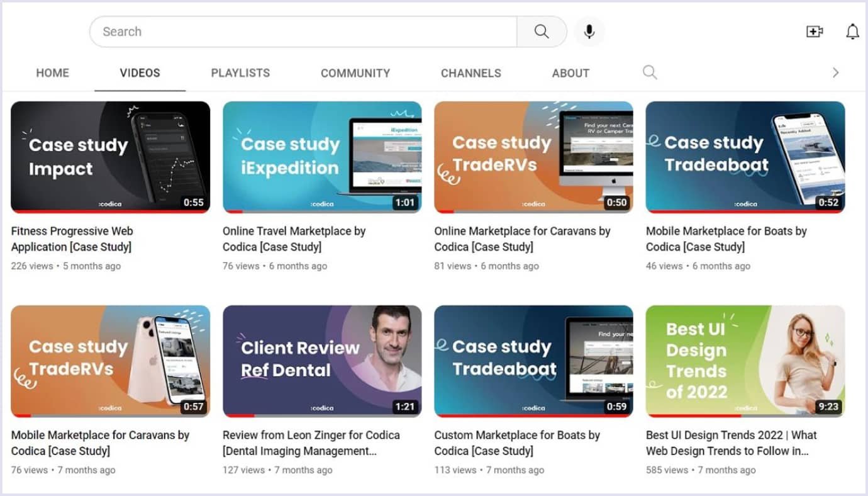Go to the COMMUNITY tab
The height and width of the screenshot is (496, 868).
(355, 73)
